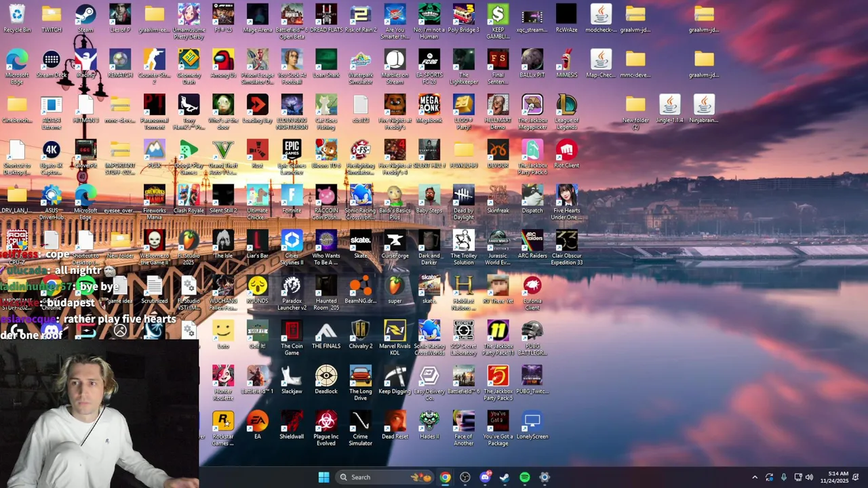Open the notifications bell icon in the tray

[x=856, y=477]
